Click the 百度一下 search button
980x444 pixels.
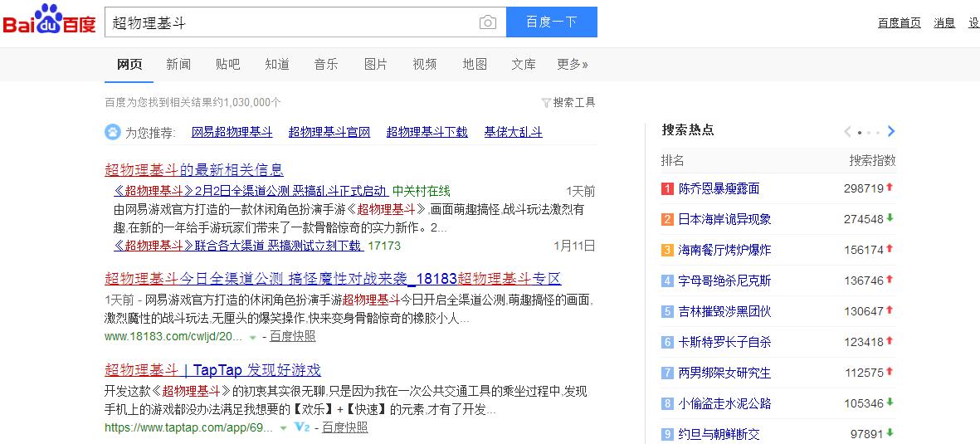click(551, 22)
